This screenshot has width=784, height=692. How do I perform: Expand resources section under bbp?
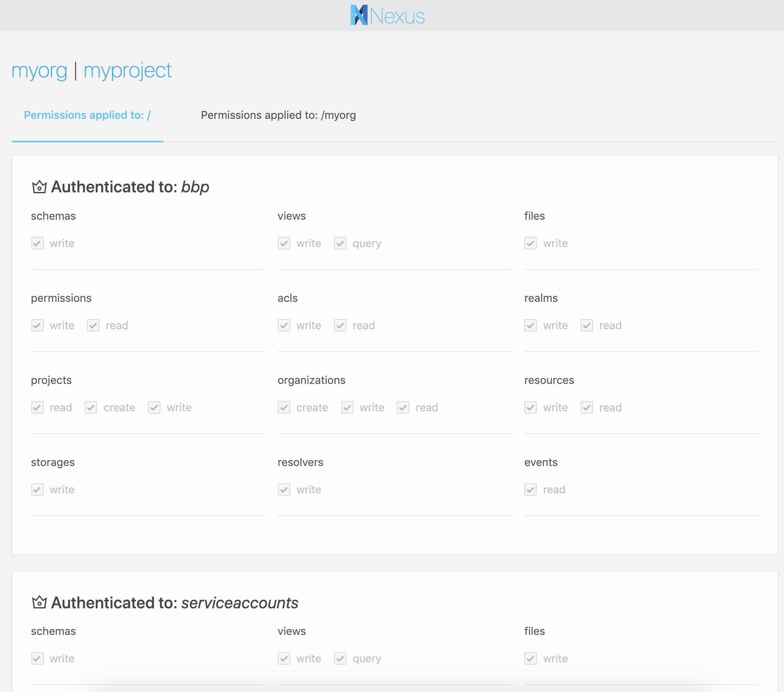coord(549,379)
